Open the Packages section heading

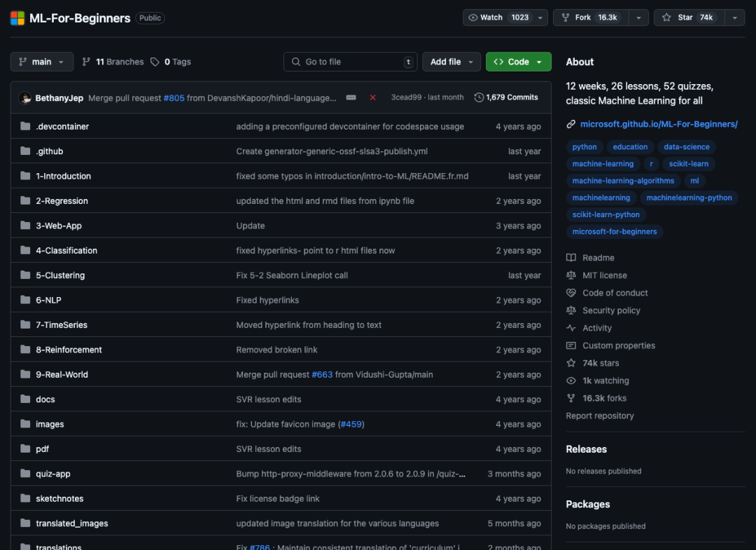tap(588, 504)
